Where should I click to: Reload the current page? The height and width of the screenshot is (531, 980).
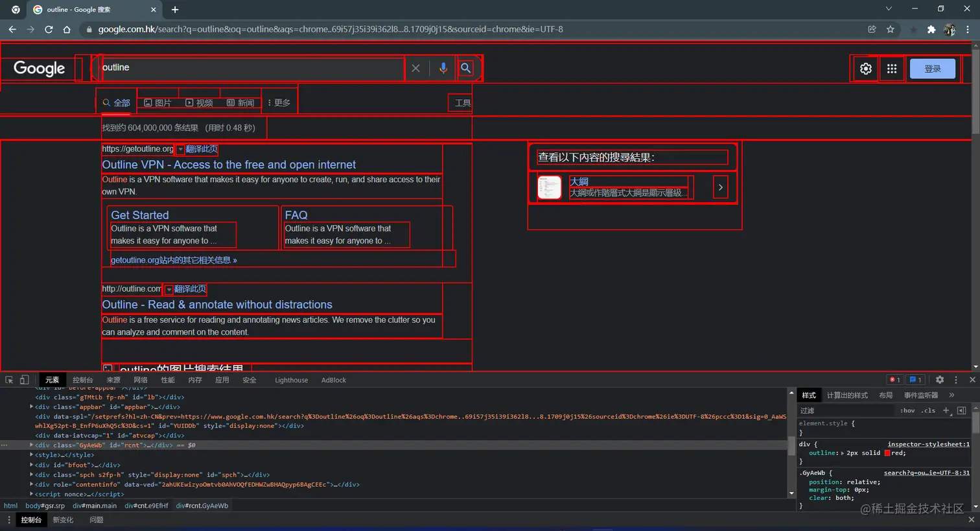tap(49, 29)
